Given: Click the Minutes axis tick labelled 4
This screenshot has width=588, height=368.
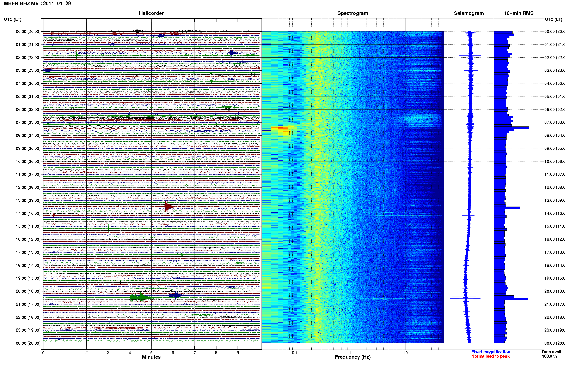Looking at the screenshot, I should click(130, 353).
